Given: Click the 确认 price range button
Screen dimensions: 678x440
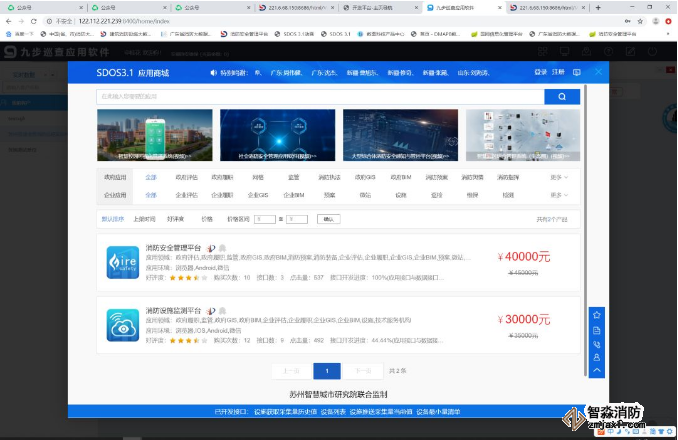Looking at the screenshot, I should 326,218.
